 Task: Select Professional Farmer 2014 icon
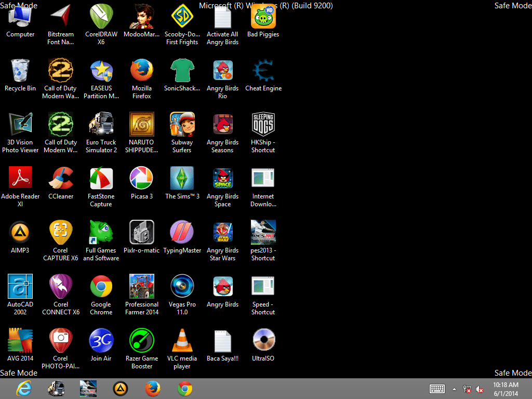(141, 286)
